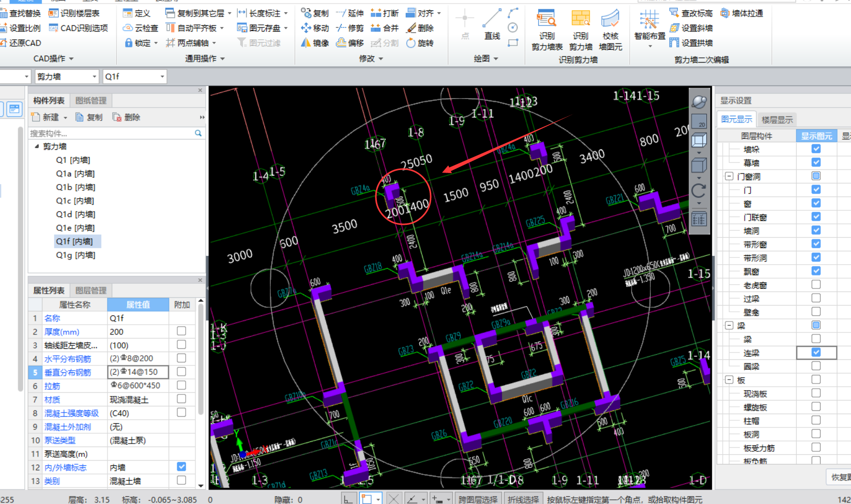Screen dimensions: 851x504
Task: Click 设置斜墙 tool
Action: [691, 28]
